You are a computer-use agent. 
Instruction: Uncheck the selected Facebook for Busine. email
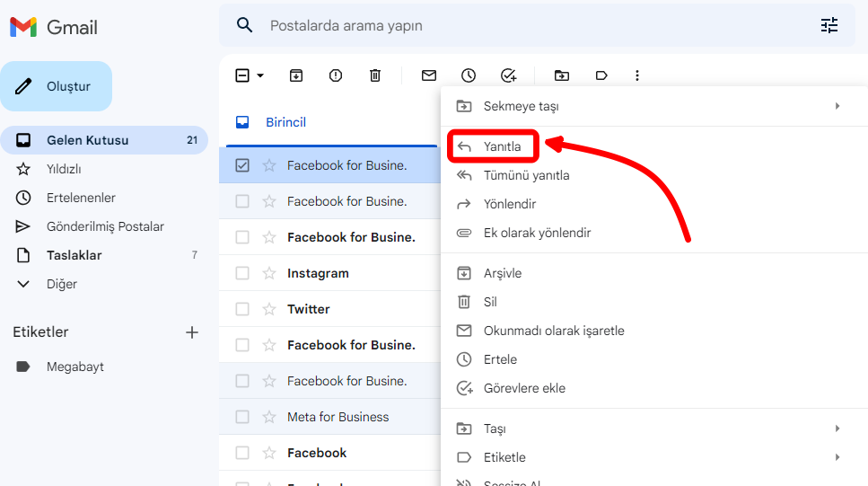coord(242,165)
